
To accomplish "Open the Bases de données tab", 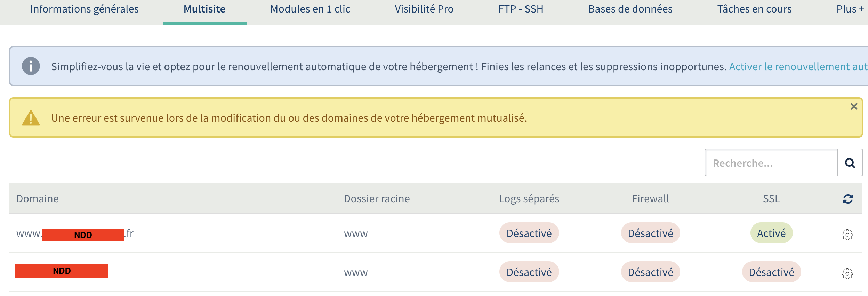I will tap(630, 9).
